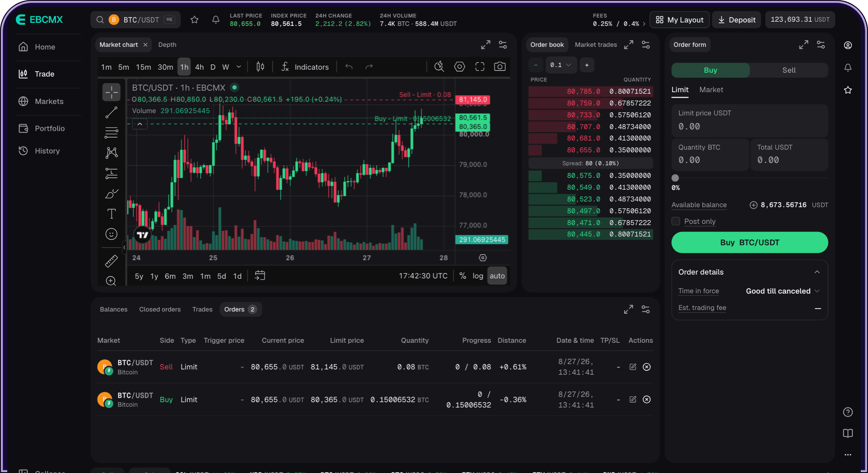Open the Market trades tab
Image resolution: width=868 pixels, height=473 pixels.
tap(596, 45)
